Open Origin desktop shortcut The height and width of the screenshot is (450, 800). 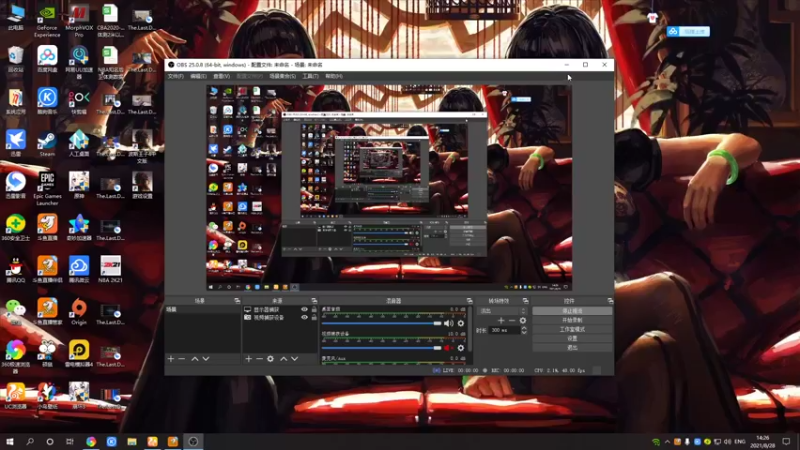pyautogui.click(x=79, y=312)
